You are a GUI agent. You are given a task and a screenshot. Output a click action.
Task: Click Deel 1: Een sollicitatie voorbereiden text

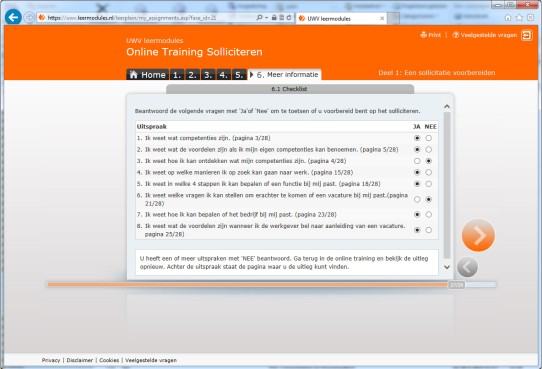437,73
